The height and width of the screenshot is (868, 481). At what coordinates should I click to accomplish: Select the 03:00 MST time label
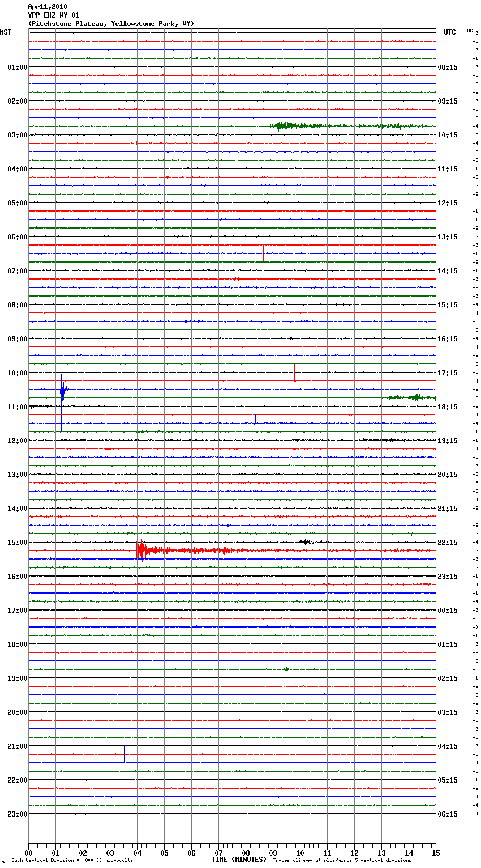click(18, 135)
